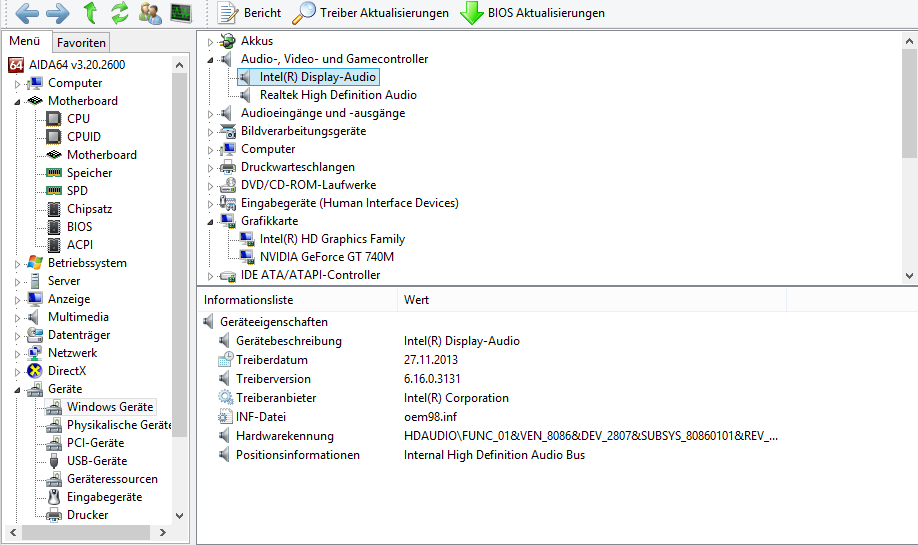Screen dimensions: 918x545
Task: Click the monitor graph icon in toolbar
Action: [x=181, y=13]
